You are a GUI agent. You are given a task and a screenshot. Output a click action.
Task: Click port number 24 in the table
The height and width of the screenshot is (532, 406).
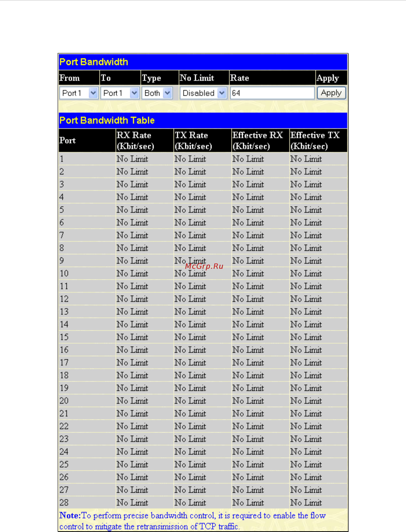point(64,452)
